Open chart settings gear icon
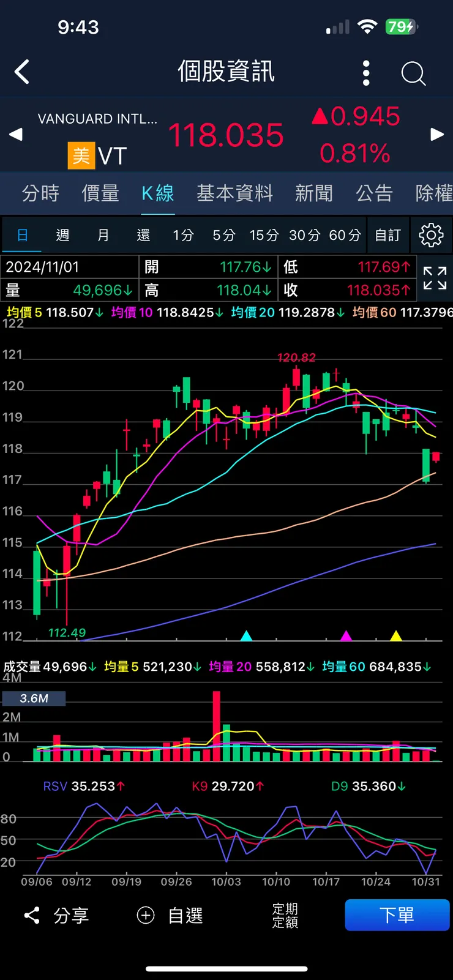This screenshot has width=453, height=980. (x=431, y=235)
